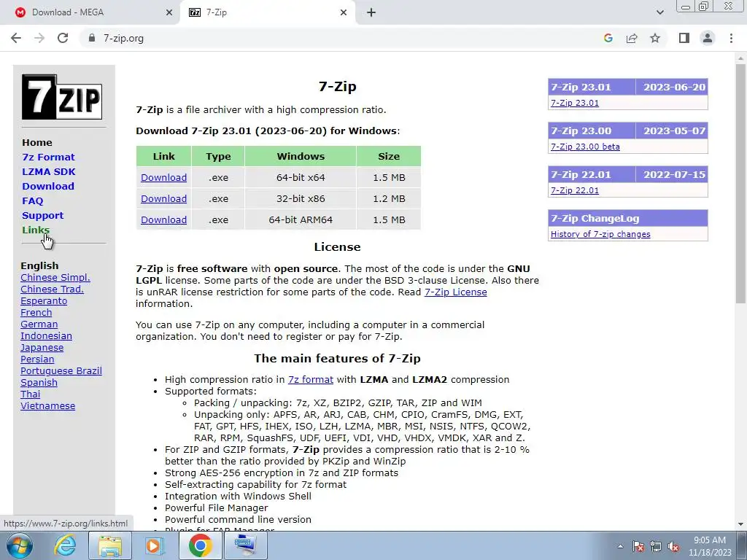Open the 7-Zip 23.01 news link
This screenshot has height=560, width=747.
(x=575, y=103)
